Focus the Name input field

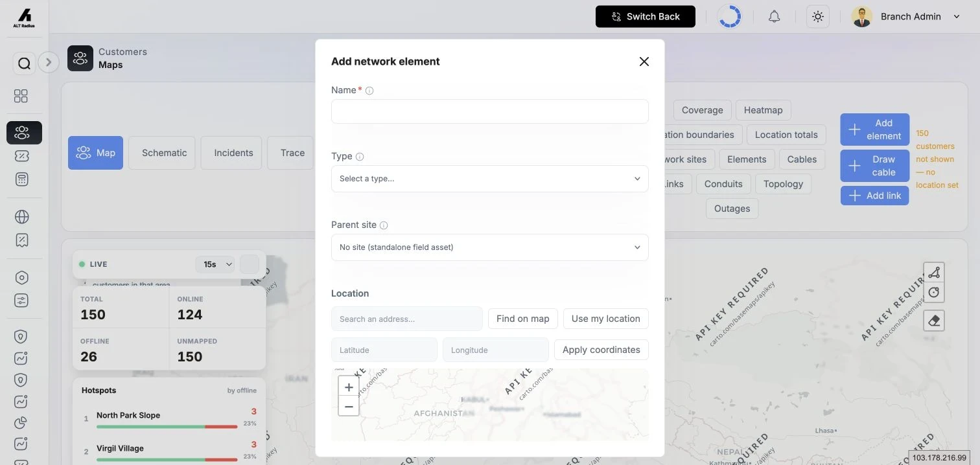click(x=489, y=111)
